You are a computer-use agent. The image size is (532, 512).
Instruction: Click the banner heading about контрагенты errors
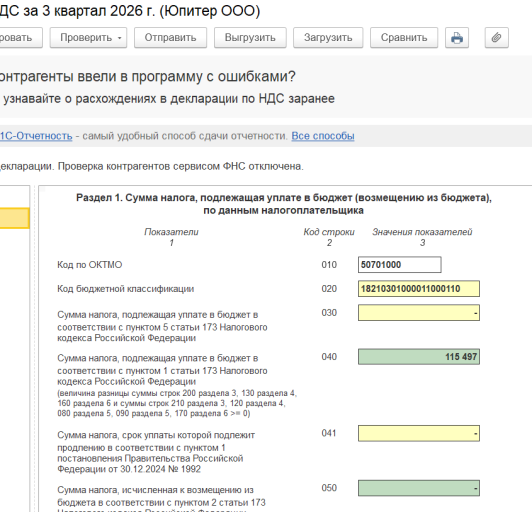[148, 76]
